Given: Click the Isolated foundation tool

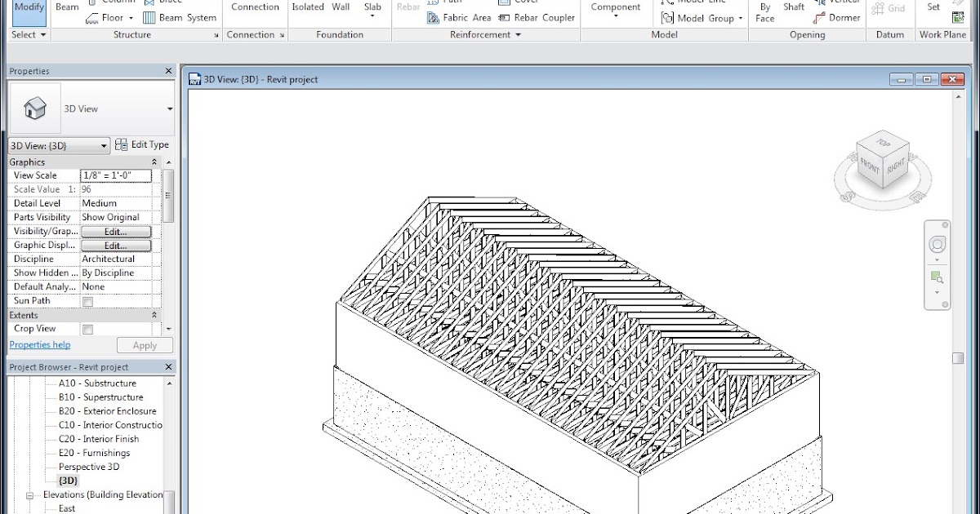Looking at the screenshot, I should (x=308, y=6).
